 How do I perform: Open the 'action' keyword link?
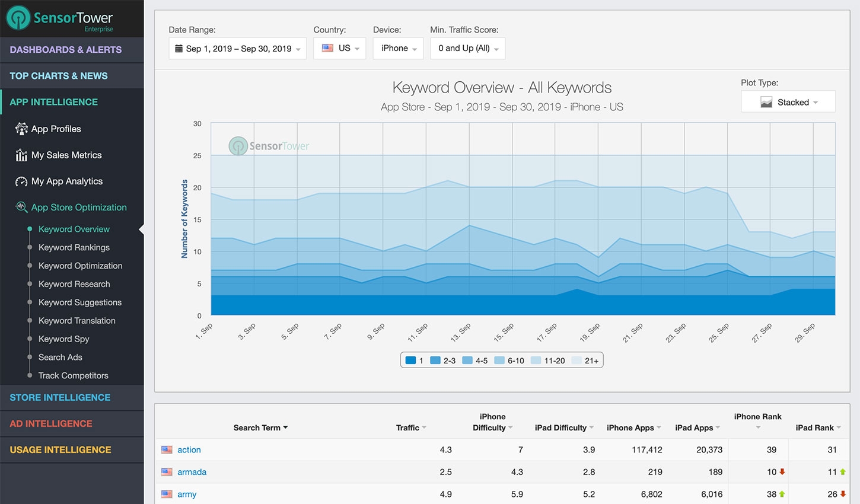coord(189,450)
